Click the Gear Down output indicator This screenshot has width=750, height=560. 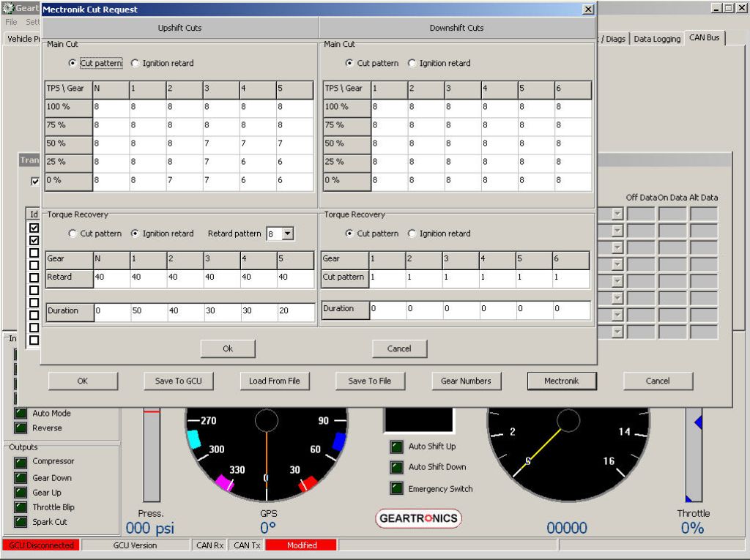(x=21, y=478)
